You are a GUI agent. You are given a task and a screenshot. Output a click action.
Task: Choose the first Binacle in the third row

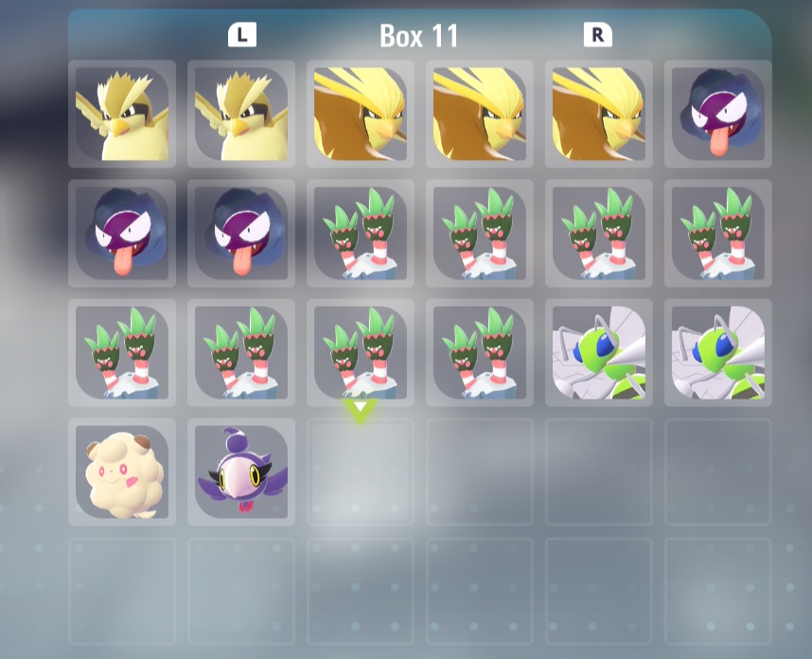(x=122, y=352)
